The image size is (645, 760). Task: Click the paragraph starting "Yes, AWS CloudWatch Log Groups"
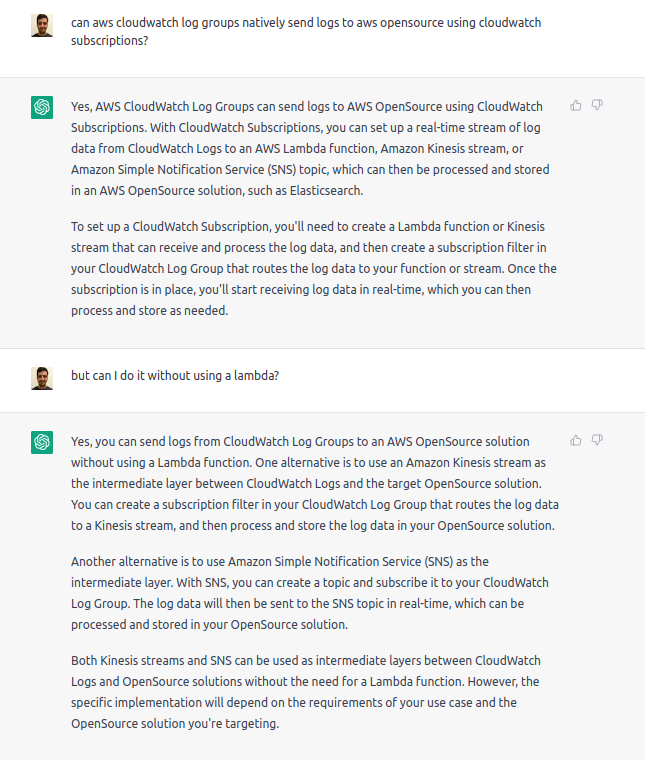click(310, 148)
